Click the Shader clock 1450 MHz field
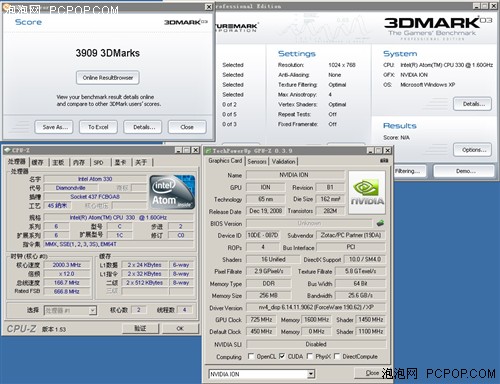This screenshot has height=384, width=500. [371, 320]
